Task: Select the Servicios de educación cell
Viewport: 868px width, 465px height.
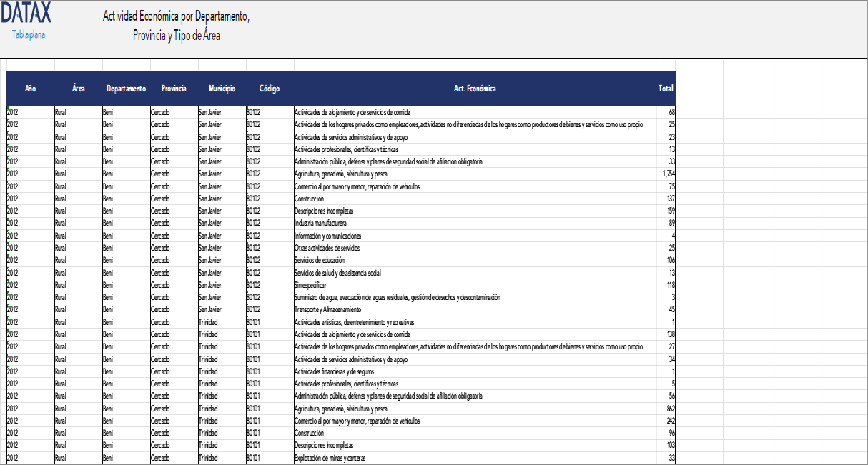Action: pyautogui.click(x=320, y=260)
